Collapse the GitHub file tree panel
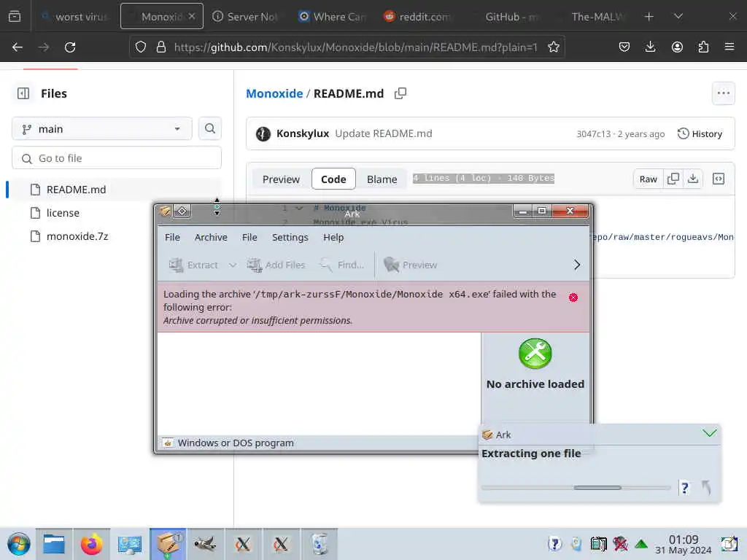This screenshot has height=560, width=747. coord(23,93)
